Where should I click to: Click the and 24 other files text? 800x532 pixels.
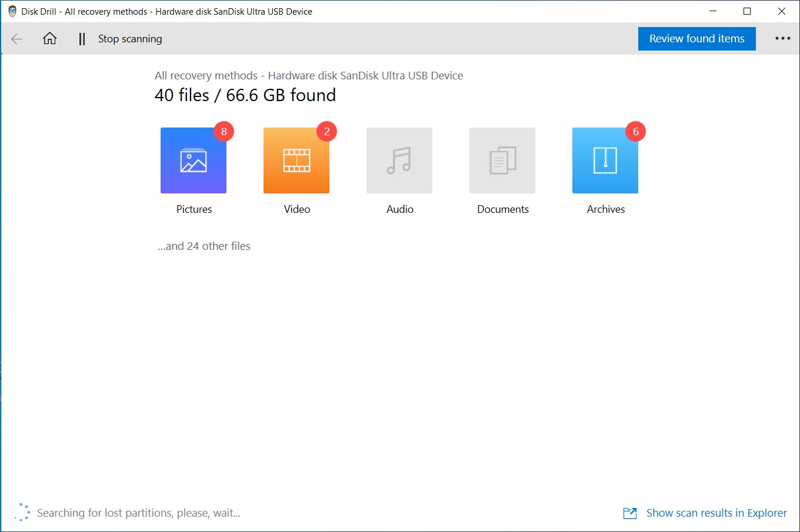[x=204, y=246]
